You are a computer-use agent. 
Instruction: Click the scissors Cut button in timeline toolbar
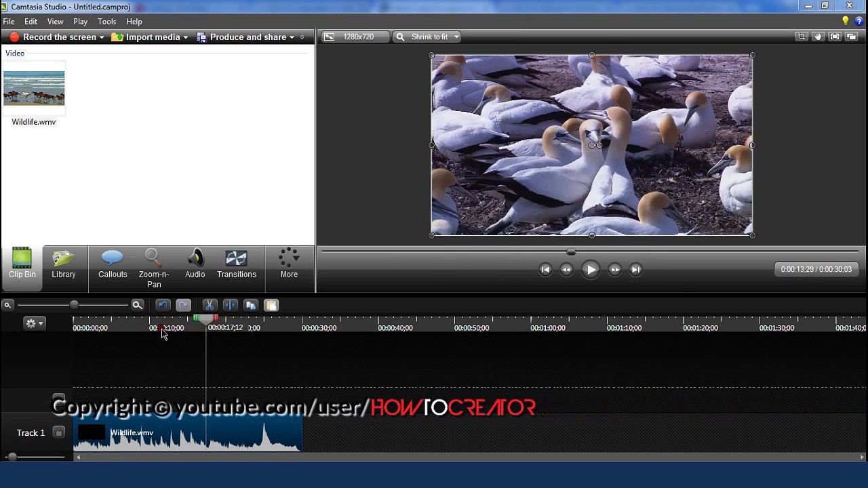coord(210,306)
